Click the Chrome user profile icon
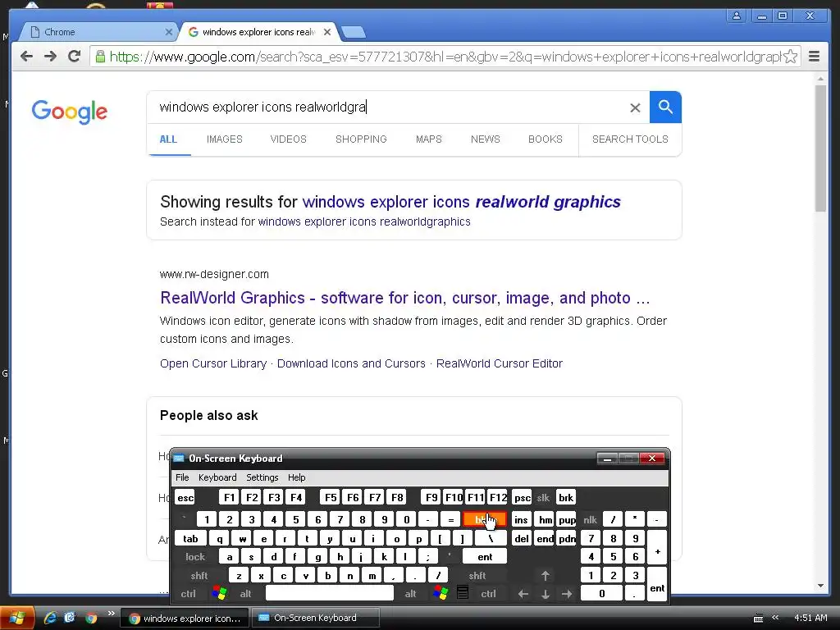The height and width of the screenshot is (630, 840). [x=737, y=16]
